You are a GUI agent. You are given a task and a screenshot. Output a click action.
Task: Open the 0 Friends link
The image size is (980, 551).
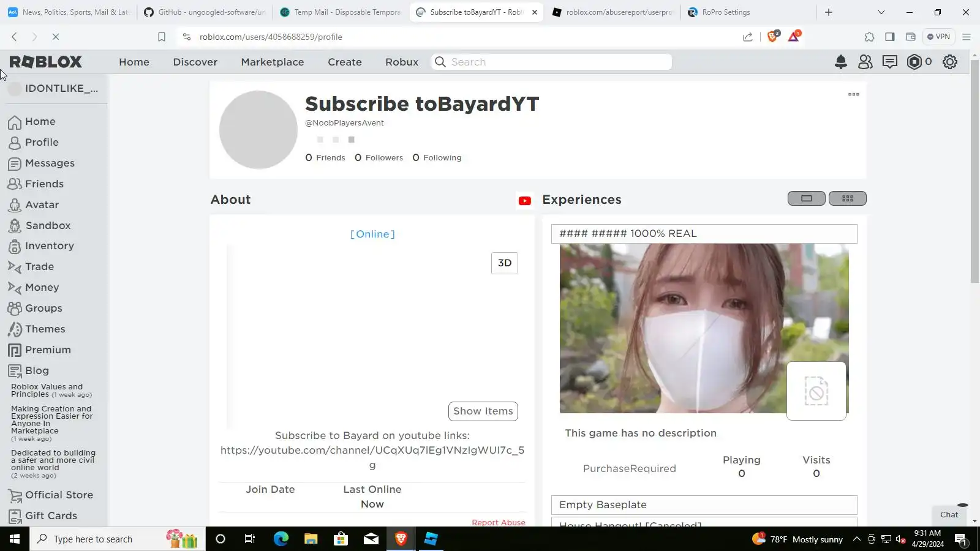point(325,158)
